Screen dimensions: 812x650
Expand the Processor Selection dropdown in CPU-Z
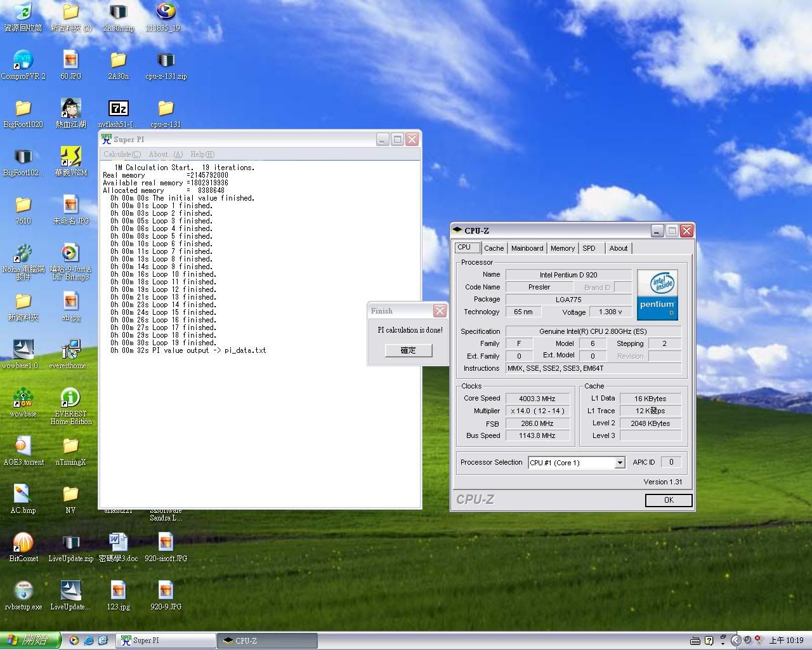[620, 463]
